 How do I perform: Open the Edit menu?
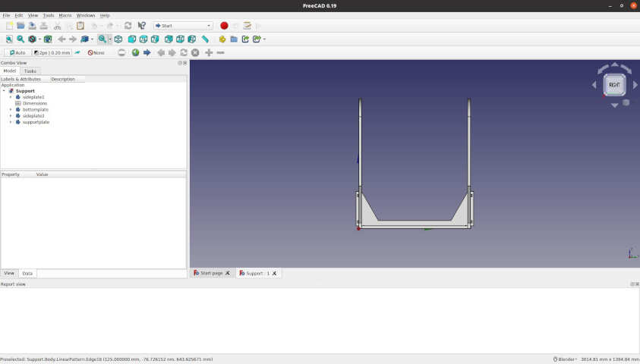click(19, 15)
